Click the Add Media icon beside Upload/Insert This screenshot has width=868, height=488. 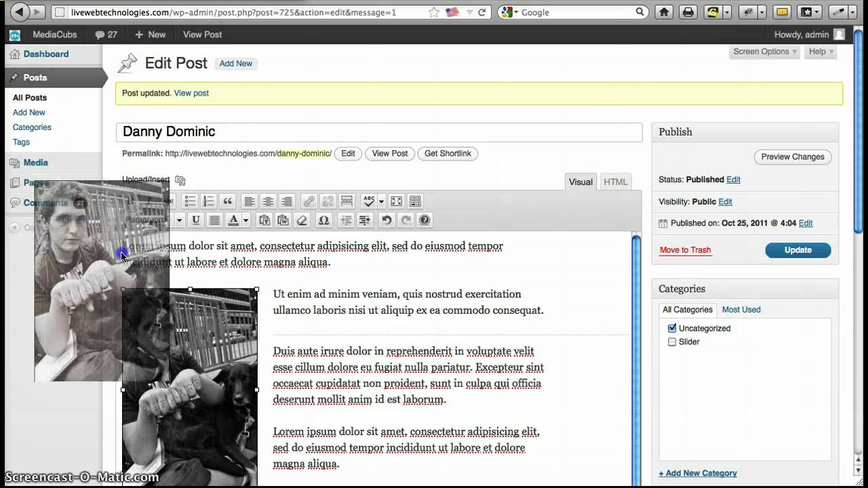[180, 180]
